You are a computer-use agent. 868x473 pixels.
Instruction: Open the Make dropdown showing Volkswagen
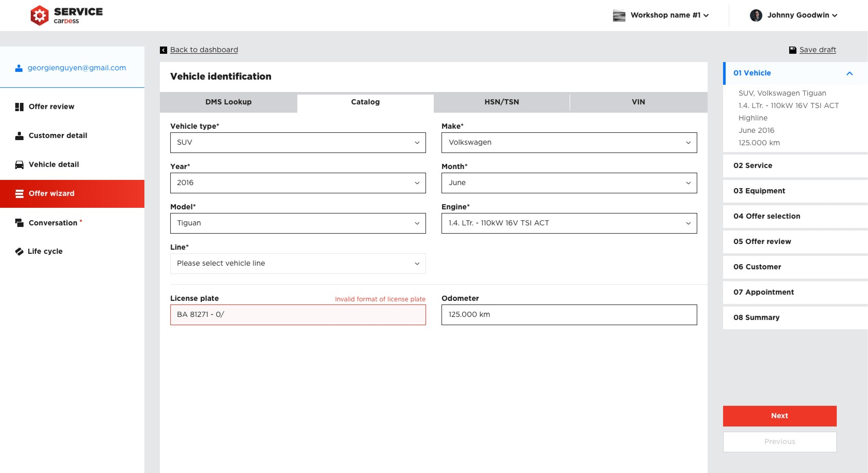pos(569,143)
